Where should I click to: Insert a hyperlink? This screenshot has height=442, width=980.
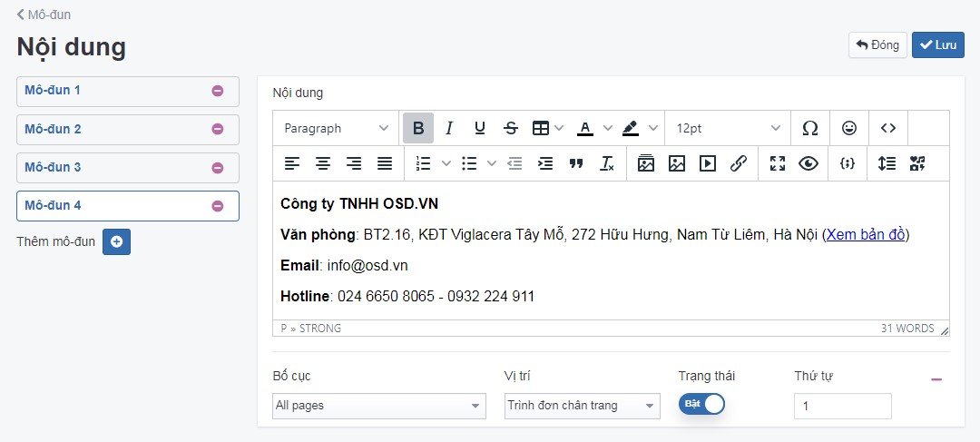pos(738,163)
